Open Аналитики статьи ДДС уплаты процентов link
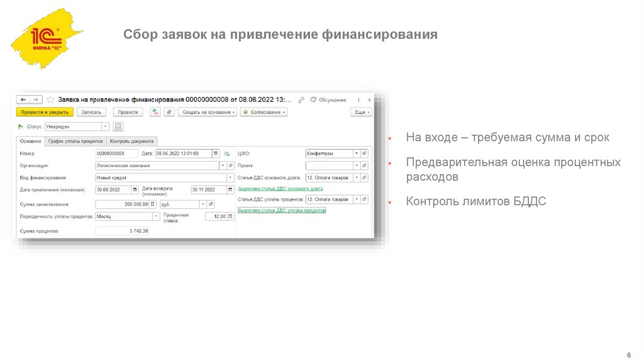Image resolution: width=644 pixels, height=361 pixels. [x=282, y=210]
